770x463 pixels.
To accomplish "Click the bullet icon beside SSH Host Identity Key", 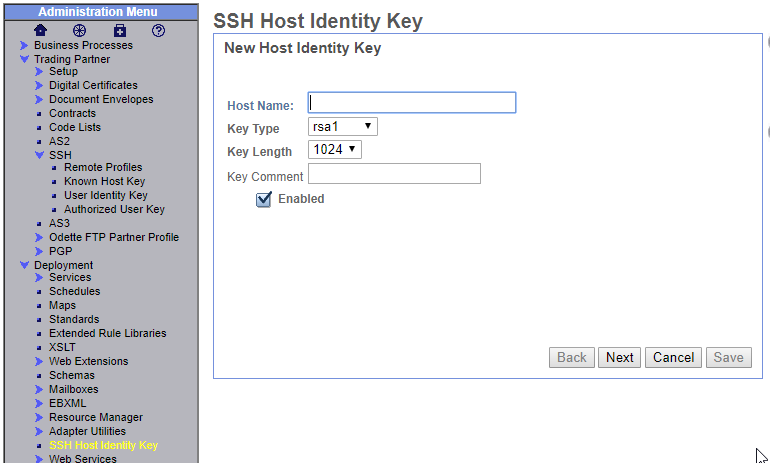I will (39, 446).
